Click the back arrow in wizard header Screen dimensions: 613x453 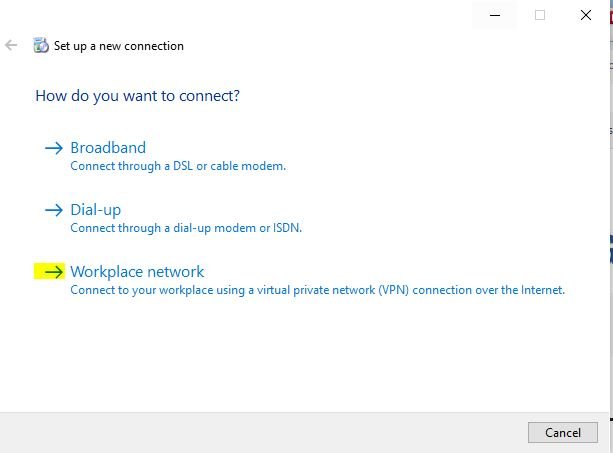tap(11, 45)
